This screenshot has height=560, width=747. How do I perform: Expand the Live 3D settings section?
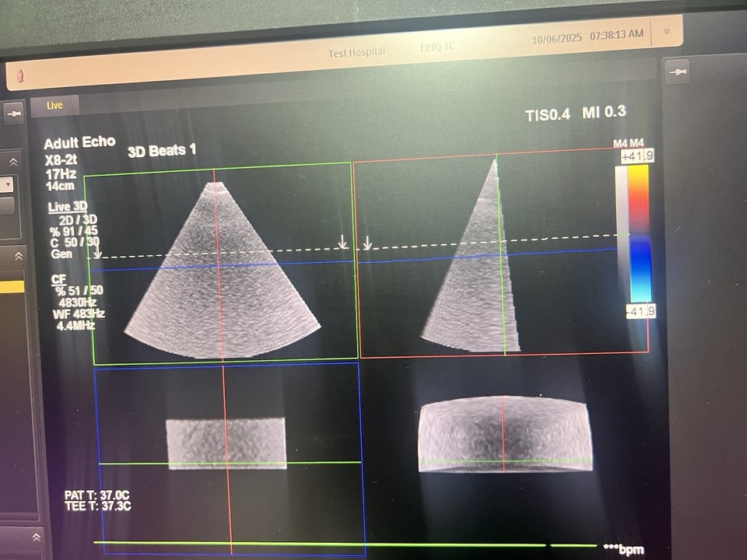coord(66,206)
